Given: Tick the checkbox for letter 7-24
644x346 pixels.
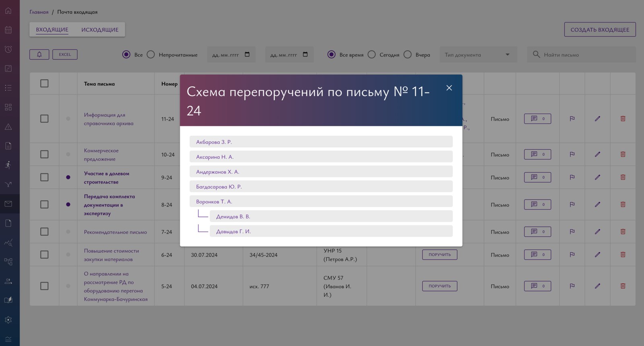Looking at the screenshot, I should point(44,232).
